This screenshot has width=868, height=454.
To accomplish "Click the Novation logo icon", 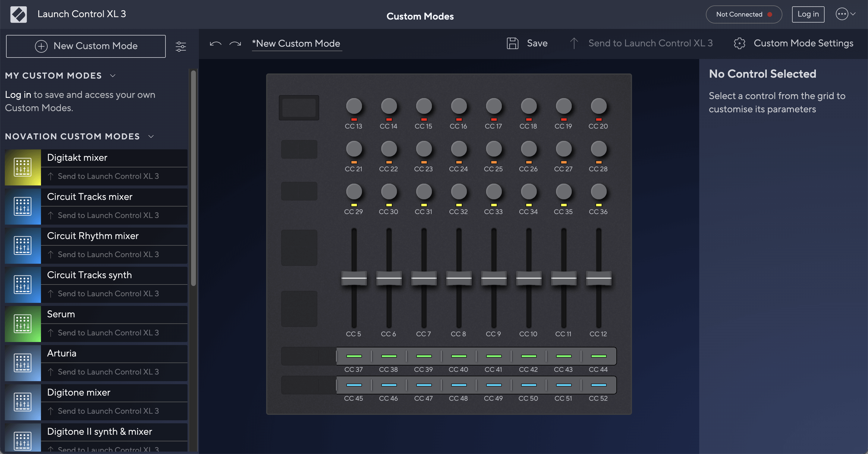I will coord(18,14).
